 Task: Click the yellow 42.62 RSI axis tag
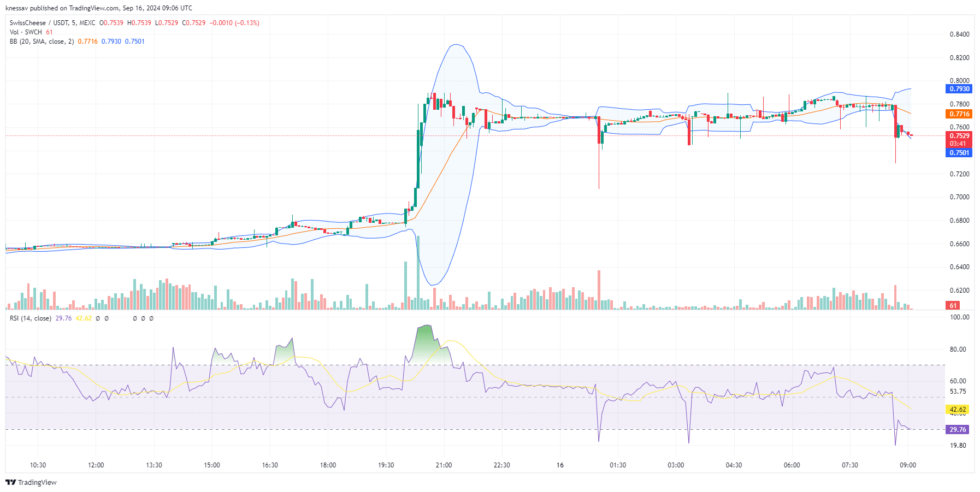(957, 410)
